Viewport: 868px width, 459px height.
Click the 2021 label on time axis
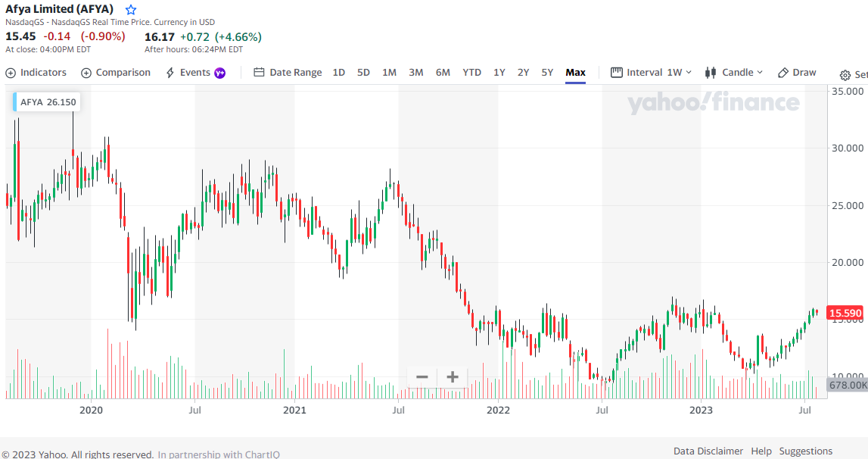[294, 411]
